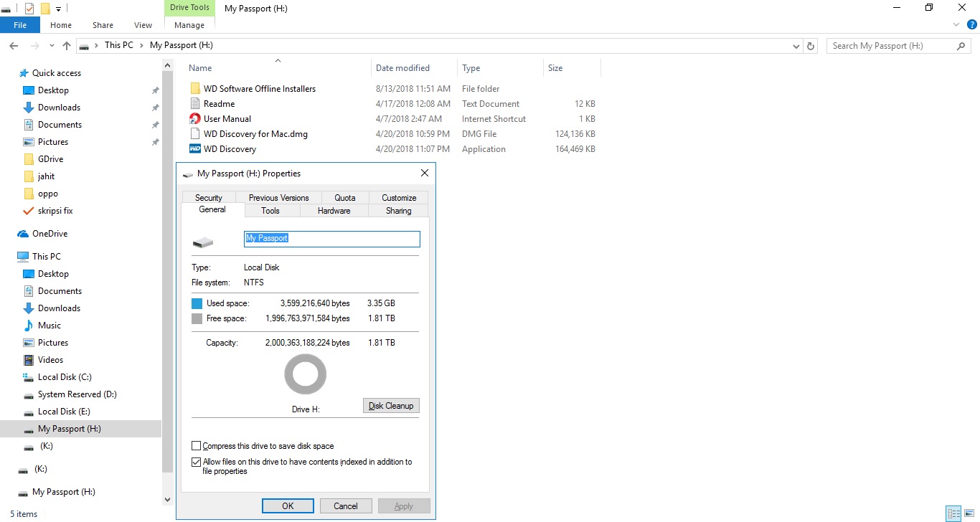Click the OneDrive cloud icon in sidebar
The width and height of the screenshot is (980, 522).
point(24,234)
